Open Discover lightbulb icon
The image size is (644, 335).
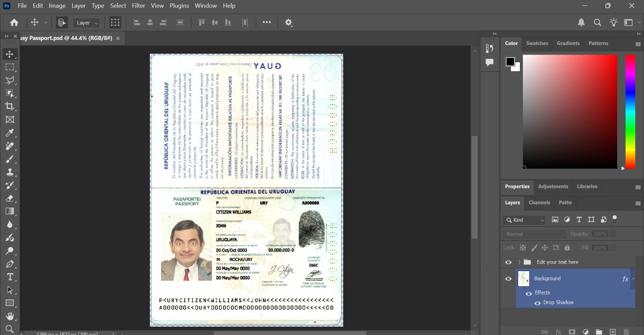pos(614,23)
